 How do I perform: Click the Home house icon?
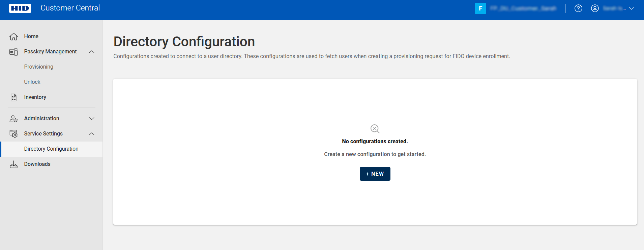(13, 36)
